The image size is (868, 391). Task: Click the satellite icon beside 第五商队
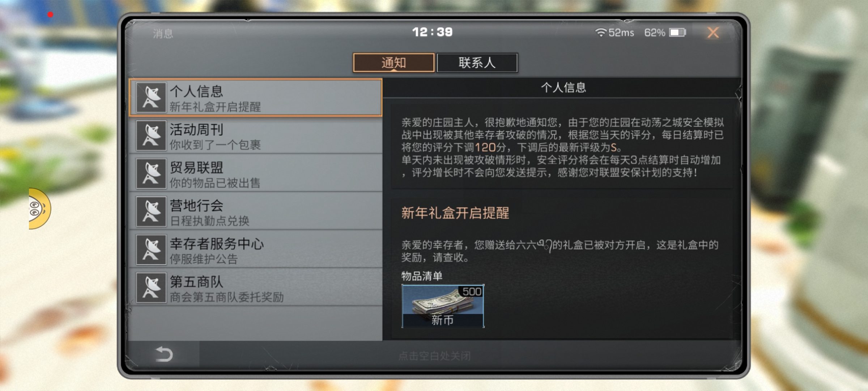(x=151, y=288)
